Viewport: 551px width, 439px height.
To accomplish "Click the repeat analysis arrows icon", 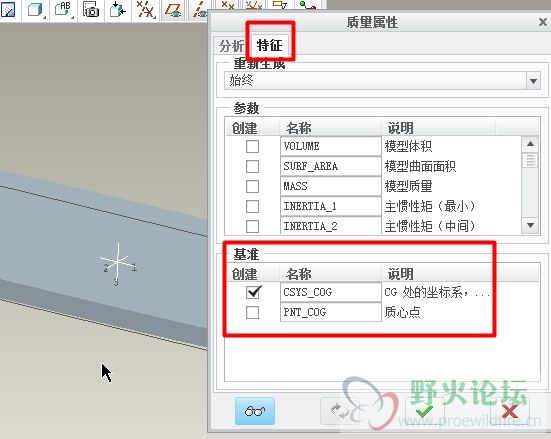I will (340, 411).
